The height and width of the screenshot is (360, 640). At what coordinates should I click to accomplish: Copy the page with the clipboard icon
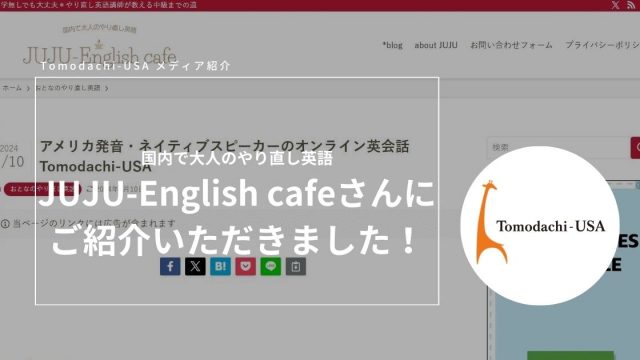point(296,267)
